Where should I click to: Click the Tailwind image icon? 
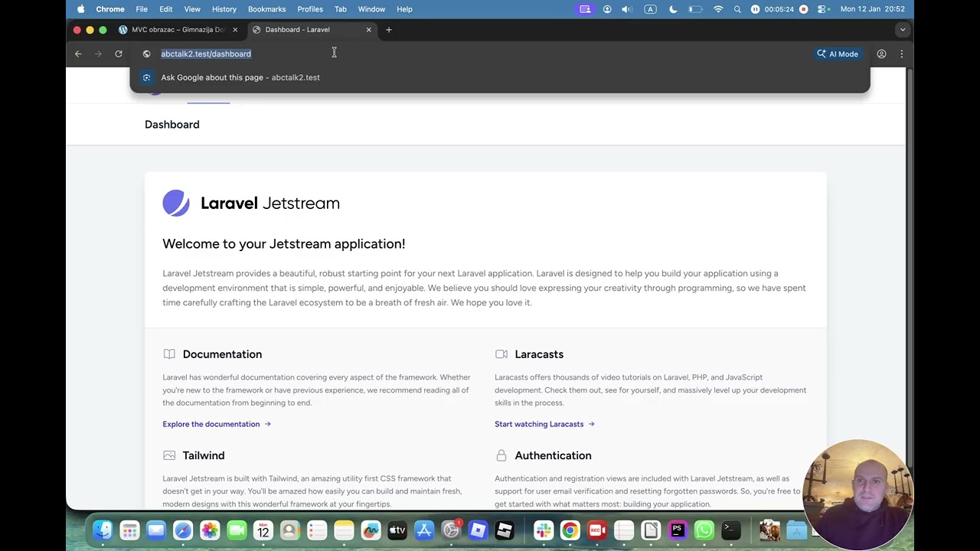point(169,455)
